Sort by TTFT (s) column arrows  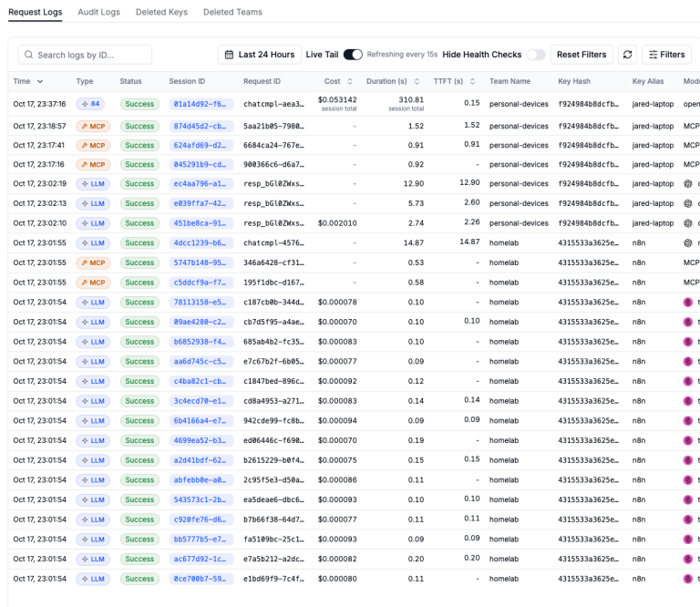coord(472,81)
